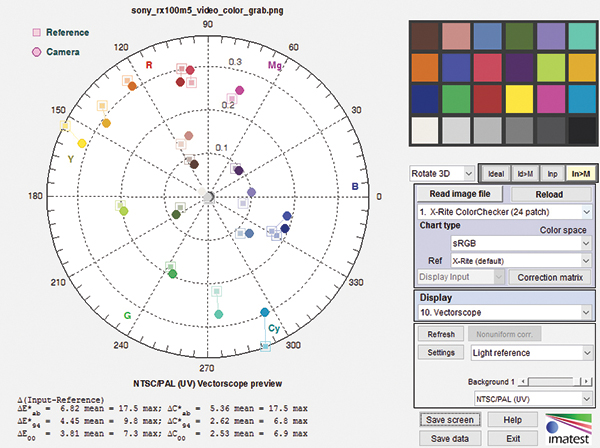
Task: Click the orange camera point near 120
Action: click(132, 86)
